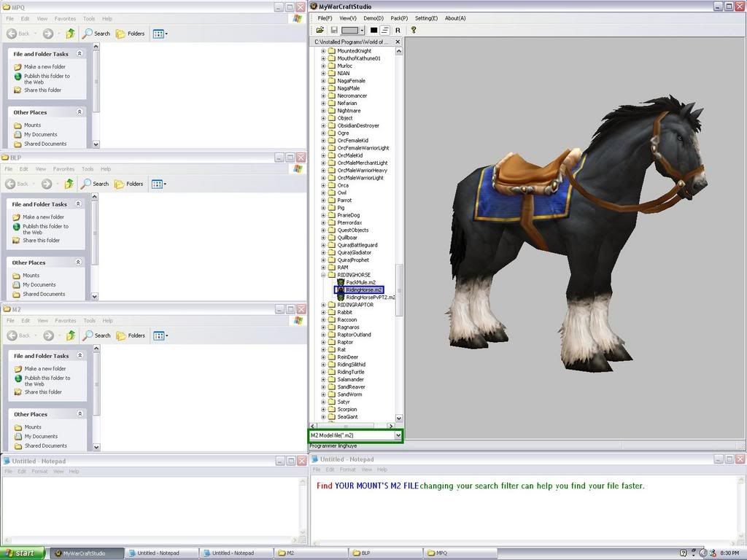Screen dimensions: 747x560
Task: Open Mounts link in M2 window
Action: coord(33,427)
